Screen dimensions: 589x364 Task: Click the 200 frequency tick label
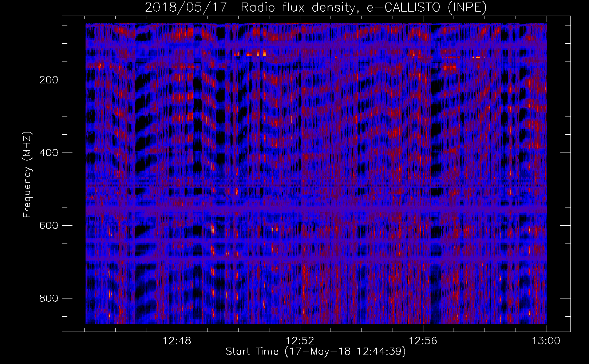pos(48,80)
